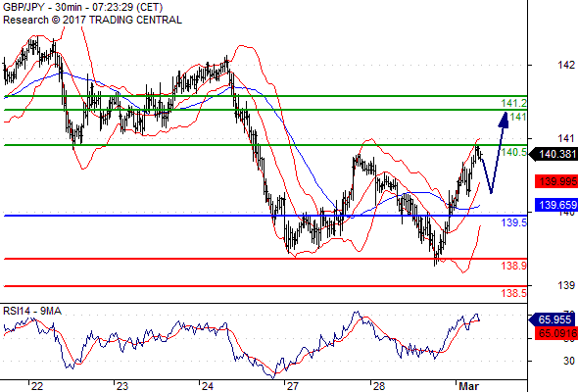
Task: Click the RSI14 - 9MA indicator title
Action: [32, 312]
